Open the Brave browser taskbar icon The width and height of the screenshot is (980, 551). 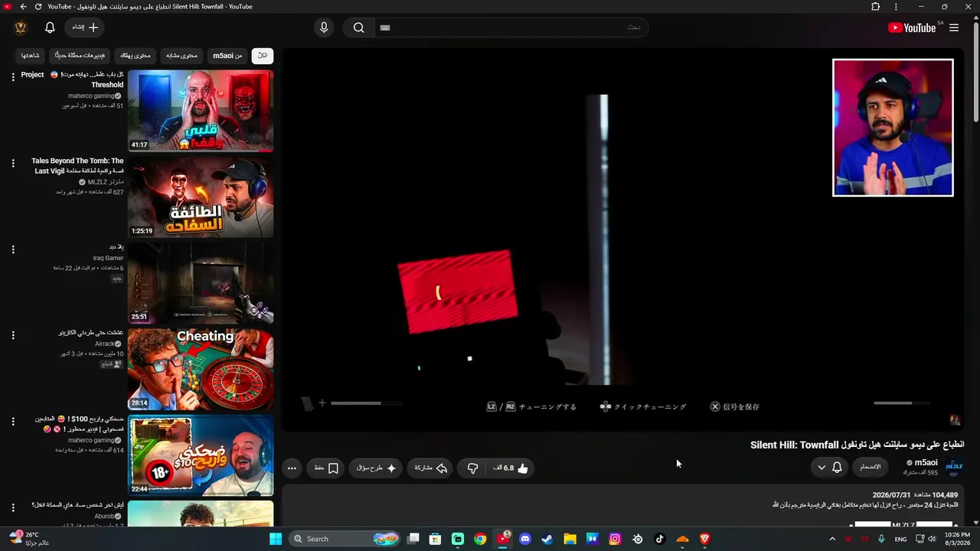(705, 539)
